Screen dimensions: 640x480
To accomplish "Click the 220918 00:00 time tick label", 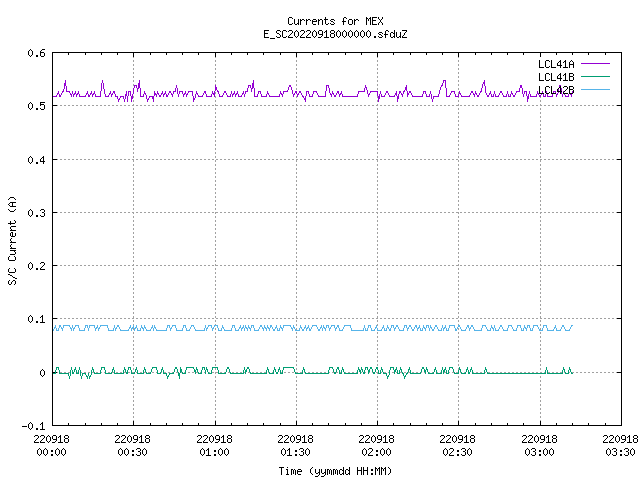I will coord(51,445).
